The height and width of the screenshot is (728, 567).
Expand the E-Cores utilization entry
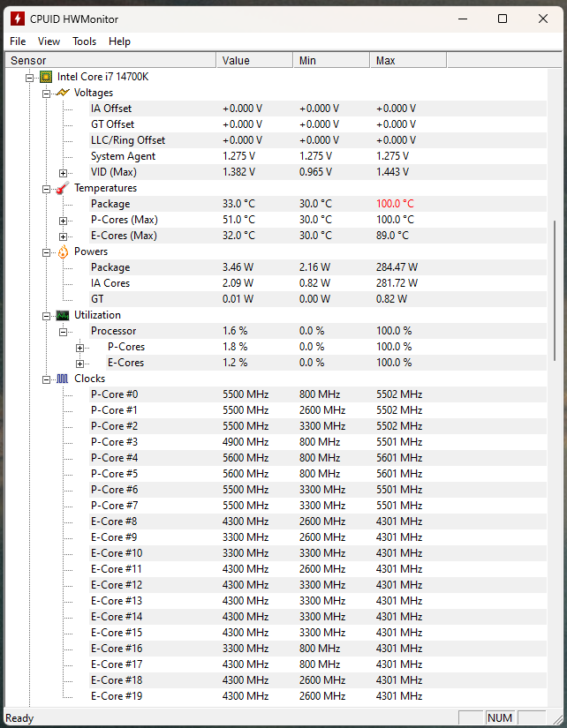(79, 363)
